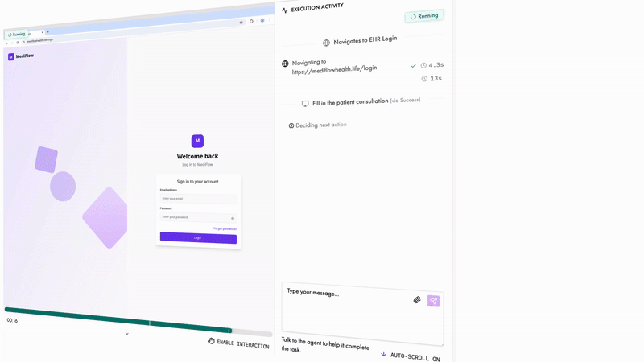This screenshot has height=362, width=644.
Task: Click the checkmark beside 4.3s
Action: (x=413, y=66)
